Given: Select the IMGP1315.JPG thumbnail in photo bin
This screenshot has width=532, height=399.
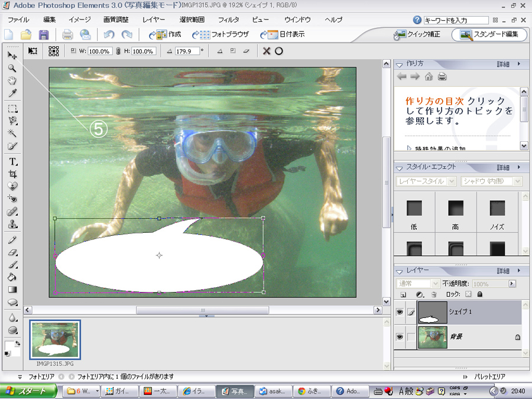Looking at the screenshot, I should [55, 340].
